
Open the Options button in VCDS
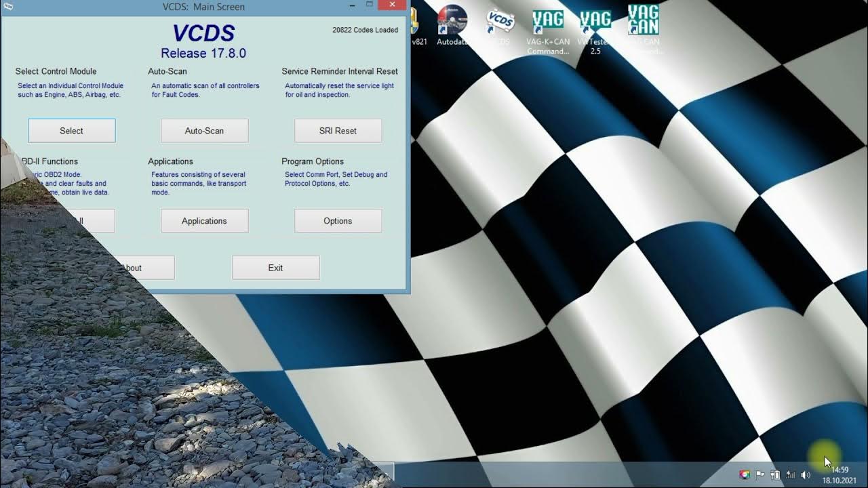click(x=338, y=221)
